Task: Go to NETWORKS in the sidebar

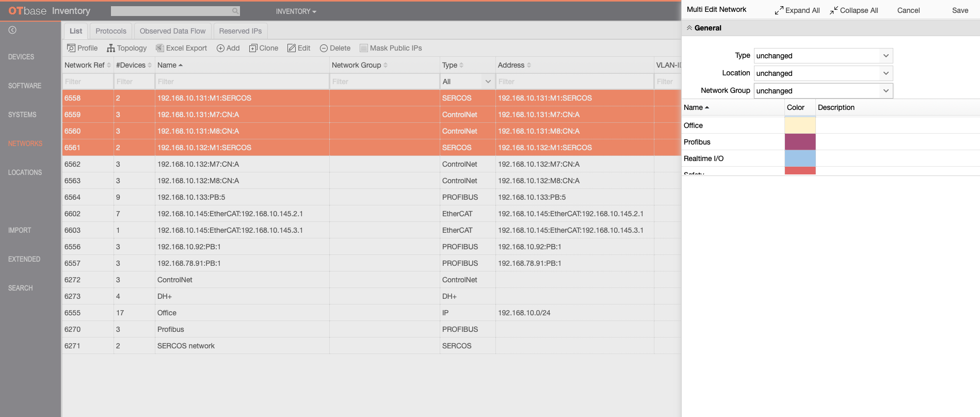Action: pyautogui.click(x=25, y=143)
